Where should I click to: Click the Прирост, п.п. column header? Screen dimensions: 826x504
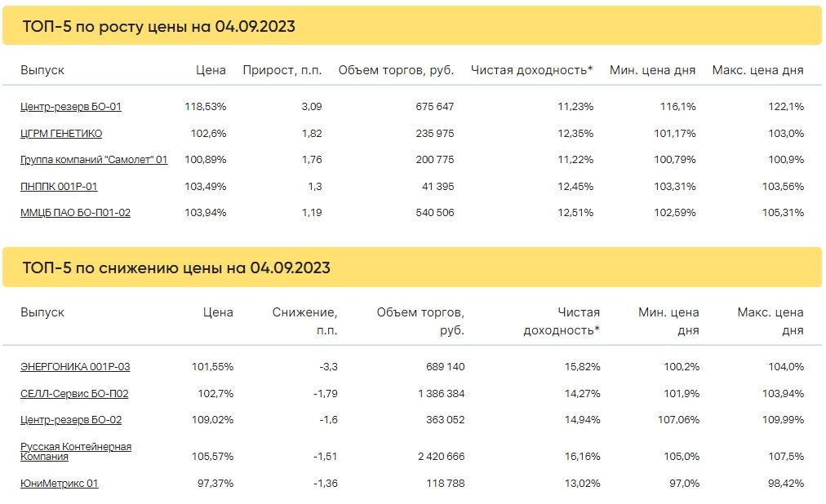(282, 70)
